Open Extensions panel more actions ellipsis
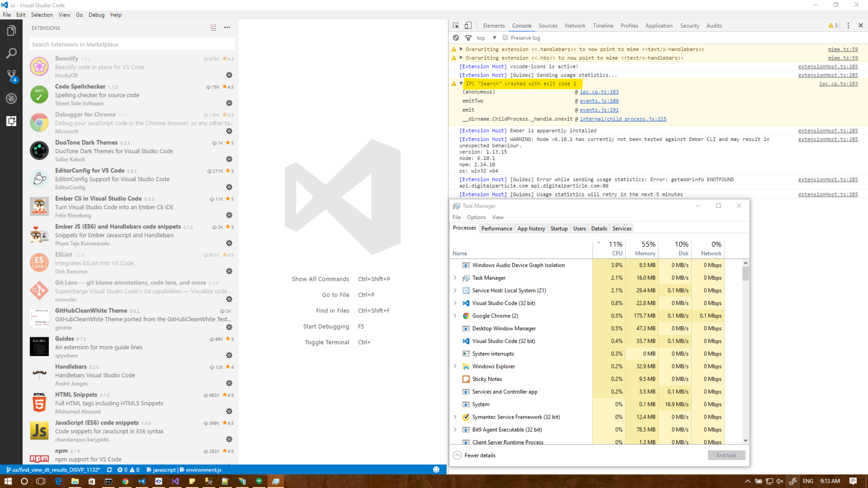The image size is (868, 488). 227,28
